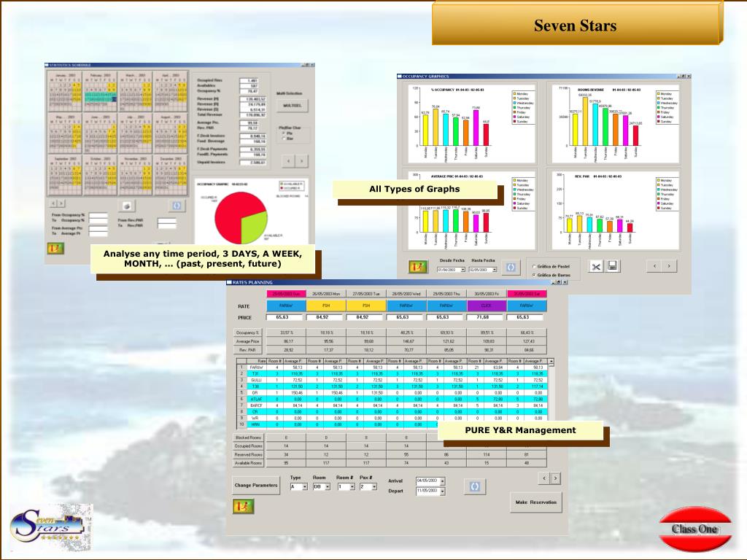
Task: Click the exit door icon in Rates Planning
Action: click(243, 506)
